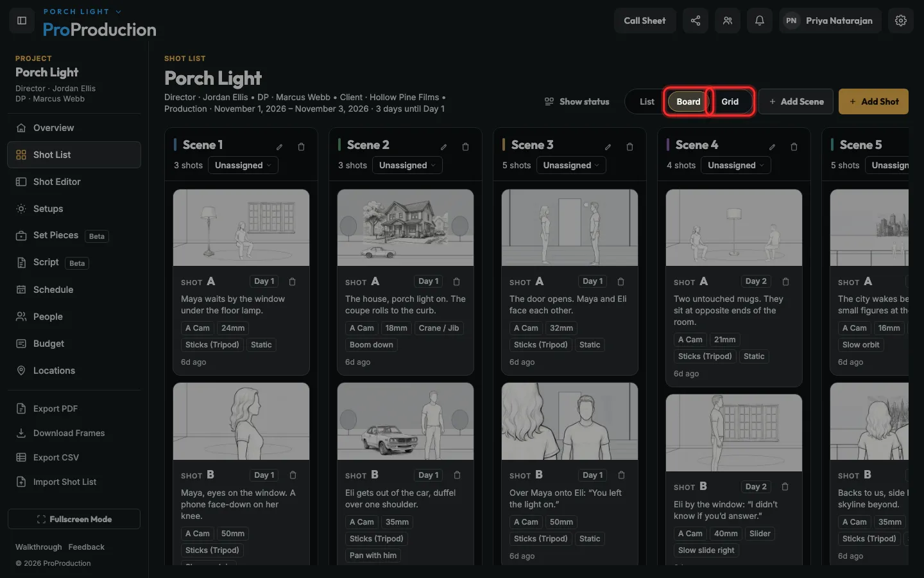Open Shot Editor page

click(74, 182)
